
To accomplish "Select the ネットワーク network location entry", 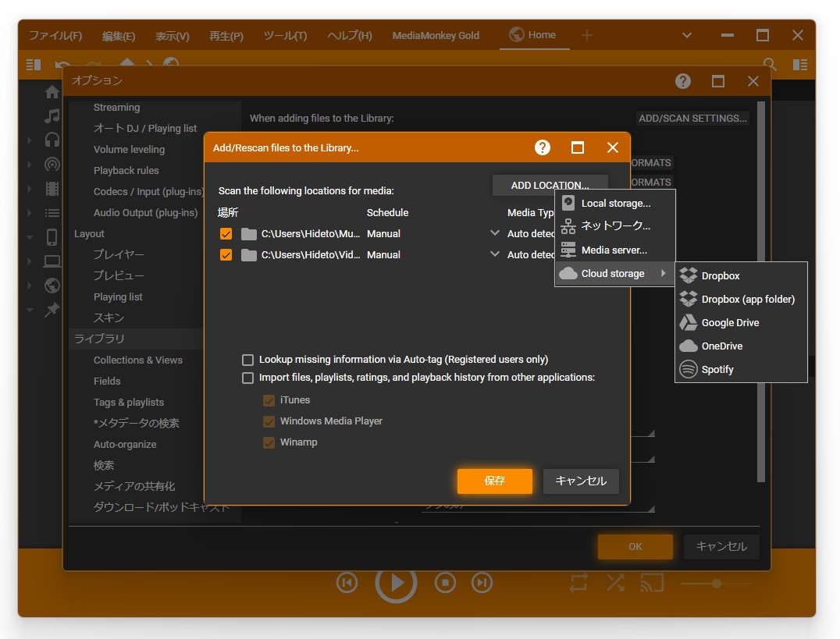I will [614, 226].
